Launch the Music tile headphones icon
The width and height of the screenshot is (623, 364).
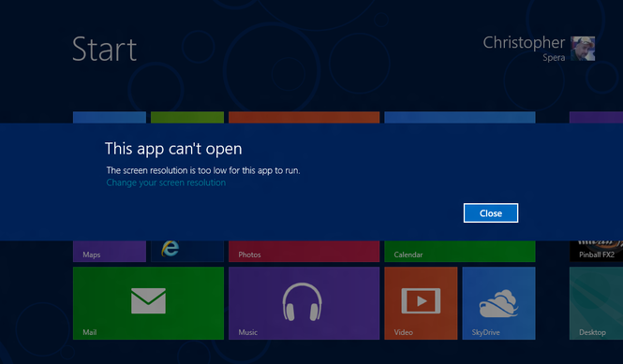(x=302, y=301)
